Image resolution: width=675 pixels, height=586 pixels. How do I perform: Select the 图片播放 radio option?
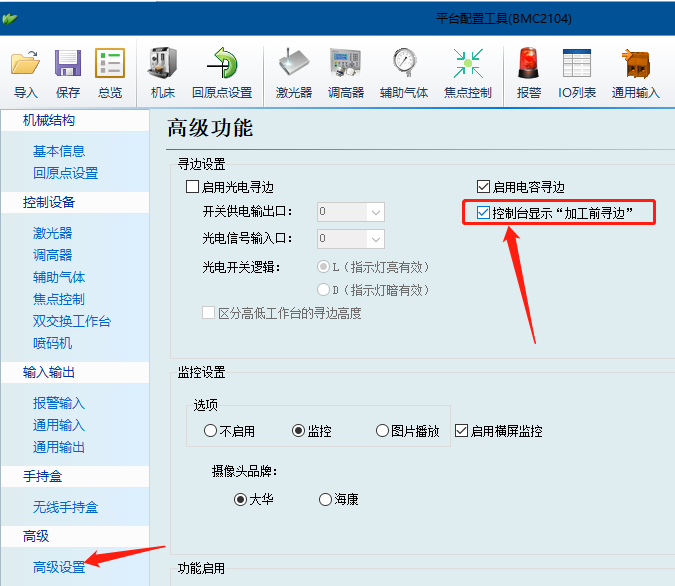click(382, 431)
